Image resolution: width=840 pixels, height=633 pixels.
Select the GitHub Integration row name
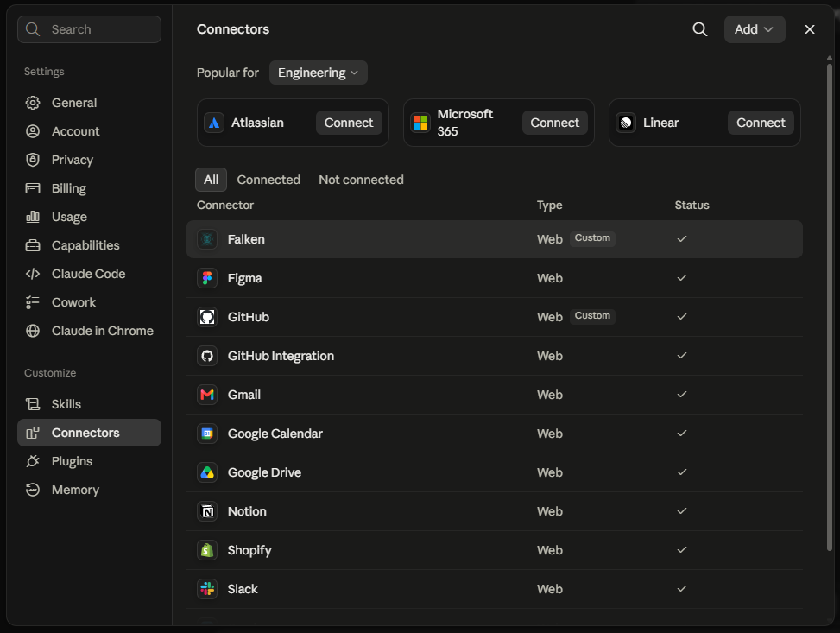281,356
